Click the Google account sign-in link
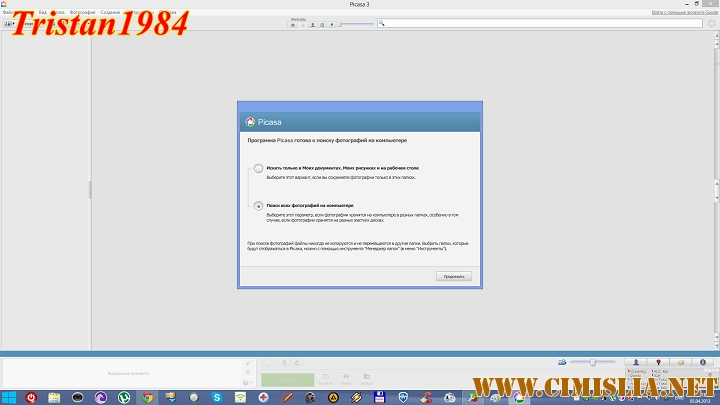720x405 pixels. click(x=684, y=13)
